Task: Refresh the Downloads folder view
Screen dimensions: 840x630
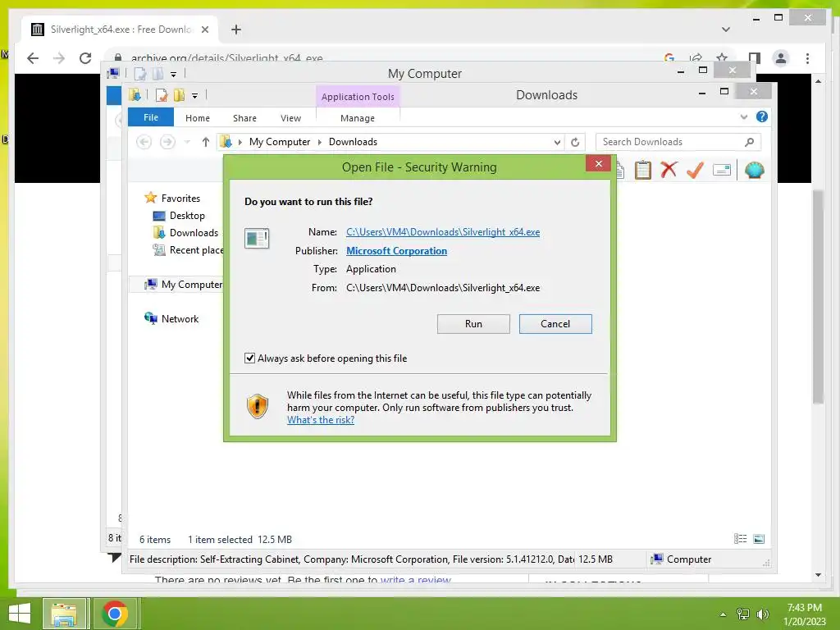Action: (575, 142)
